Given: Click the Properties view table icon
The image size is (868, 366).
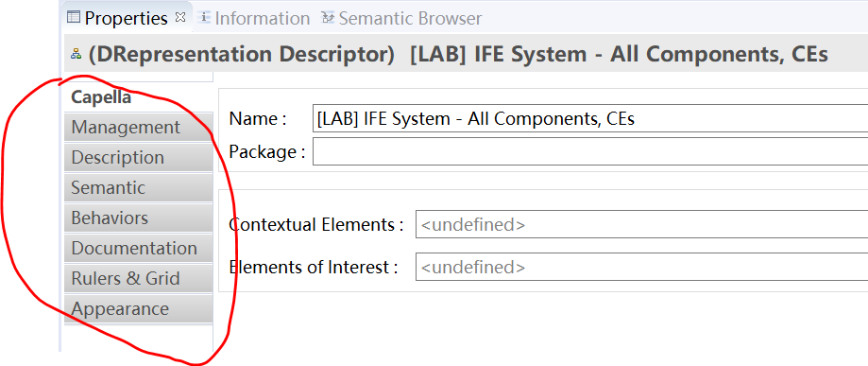Looking at the screenshot, I should 73,18.
